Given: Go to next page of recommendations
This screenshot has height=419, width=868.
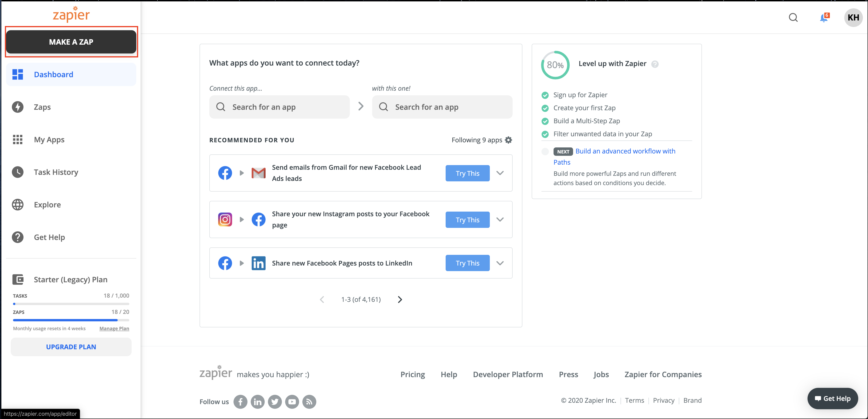Looking at the screenshot, I should (400, 299).
